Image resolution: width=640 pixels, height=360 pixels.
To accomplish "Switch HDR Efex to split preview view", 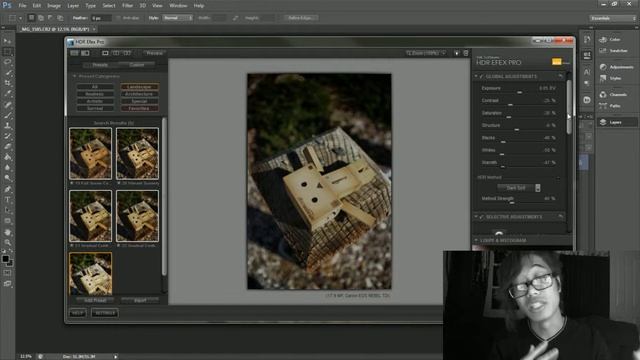I will point(116,53).
